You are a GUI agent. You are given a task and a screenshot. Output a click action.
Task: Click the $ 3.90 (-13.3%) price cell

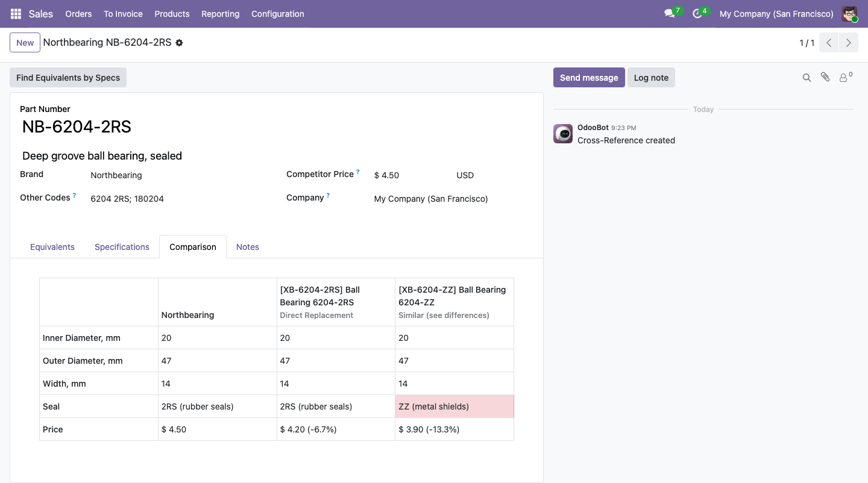454,429
